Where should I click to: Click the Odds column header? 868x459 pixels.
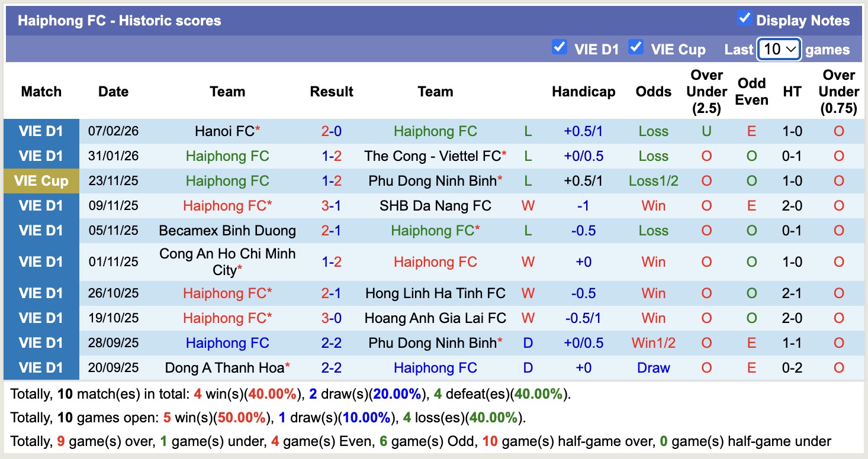[x=653, y=92]
